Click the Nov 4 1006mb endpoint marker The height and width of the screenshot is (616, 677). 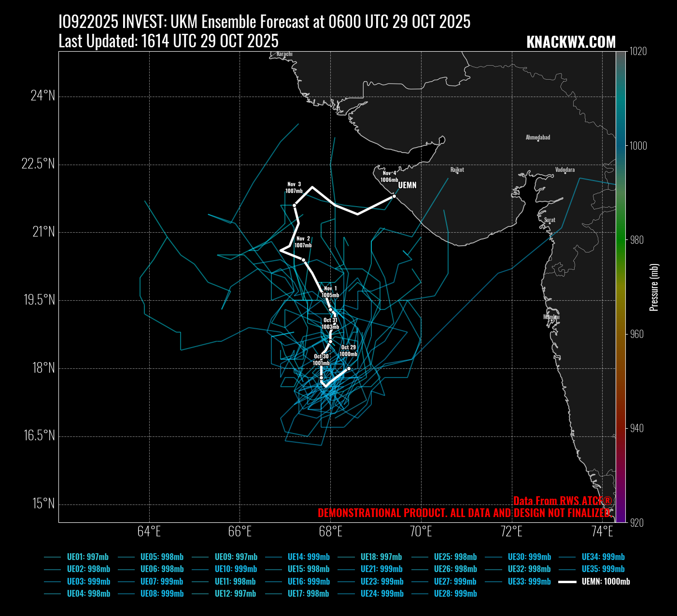pyautogui.click(x=394, y=196)
